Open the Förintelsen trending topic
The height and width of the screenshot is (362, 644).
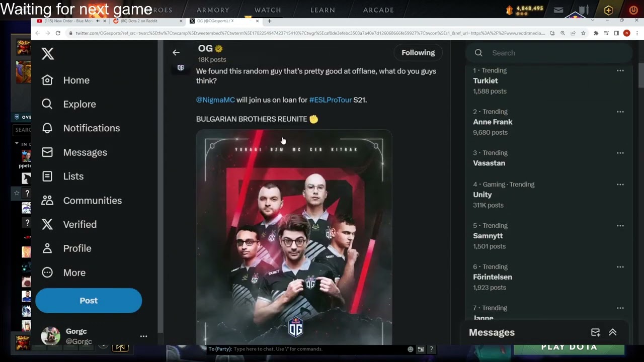pyautogui.click(x=493, y=277)
